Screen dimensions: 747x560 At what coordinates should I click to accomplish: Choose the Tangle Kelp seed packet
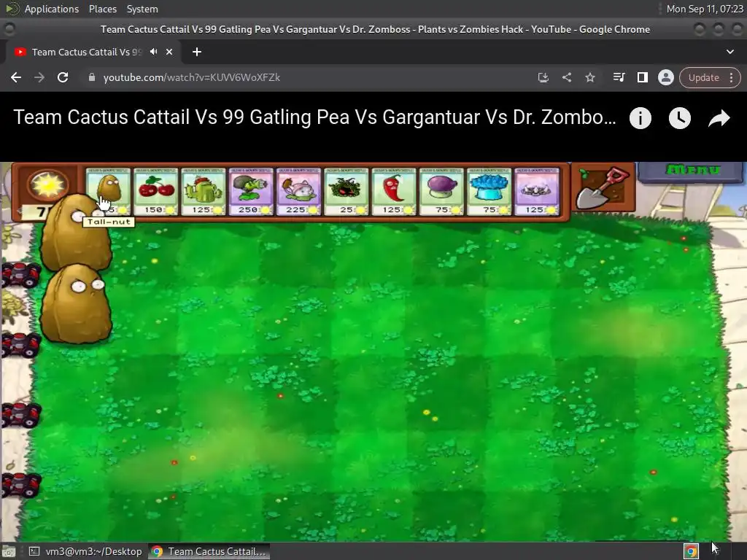(x=347, y=192)
